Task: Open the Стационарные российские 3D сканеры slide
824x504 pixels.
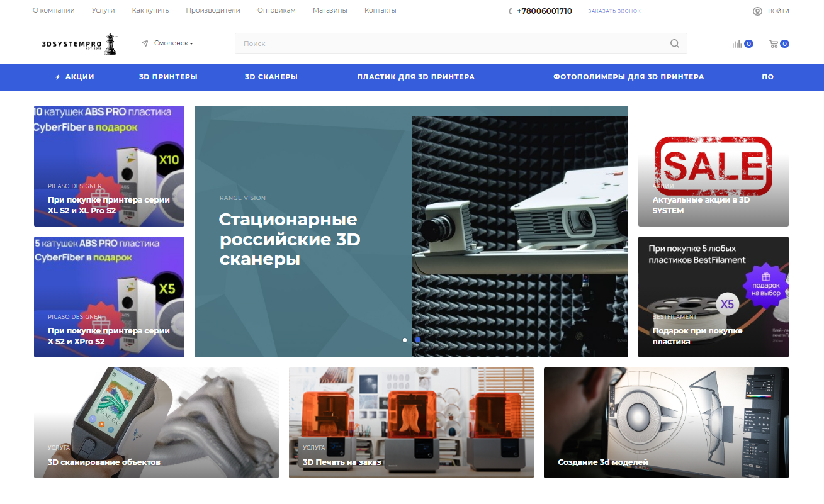Action: (411, 232)
